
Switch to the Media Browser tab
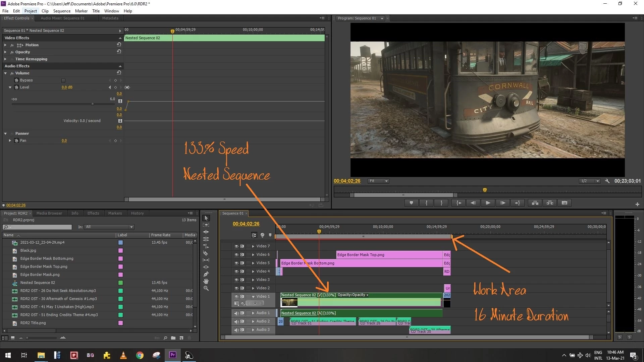click(49, 213)
